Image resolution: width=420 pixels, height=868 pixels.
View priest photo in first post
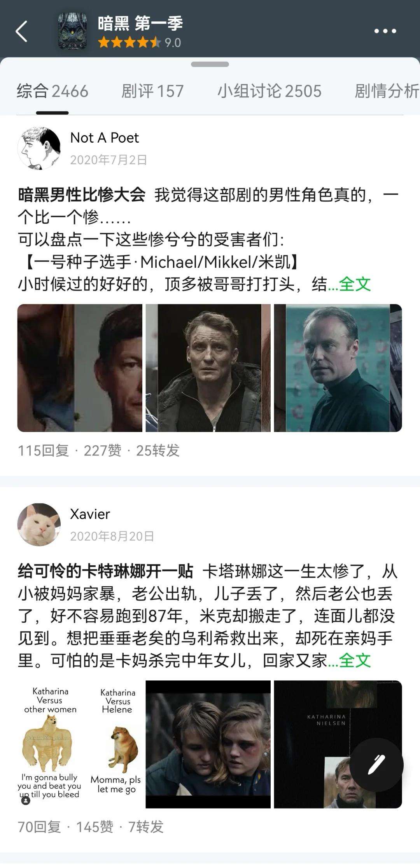338,368
